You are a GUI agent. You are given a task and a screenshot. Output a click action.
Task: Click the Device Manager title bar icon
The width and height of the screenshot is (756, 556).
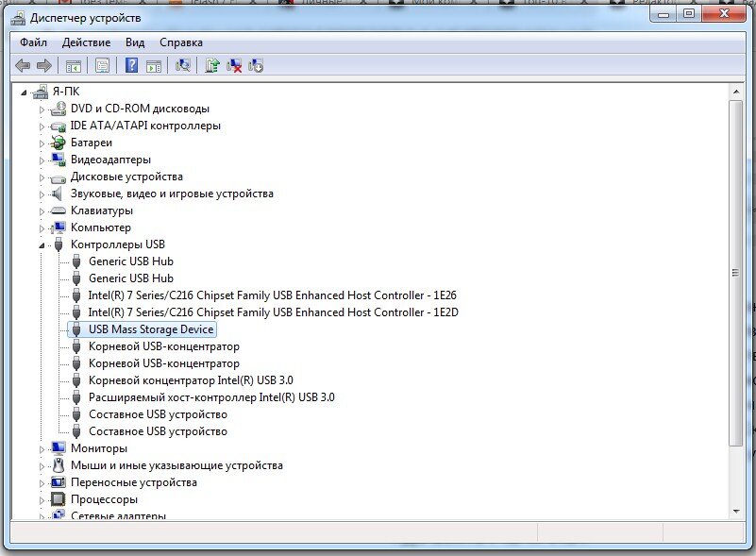coord(18,18)
